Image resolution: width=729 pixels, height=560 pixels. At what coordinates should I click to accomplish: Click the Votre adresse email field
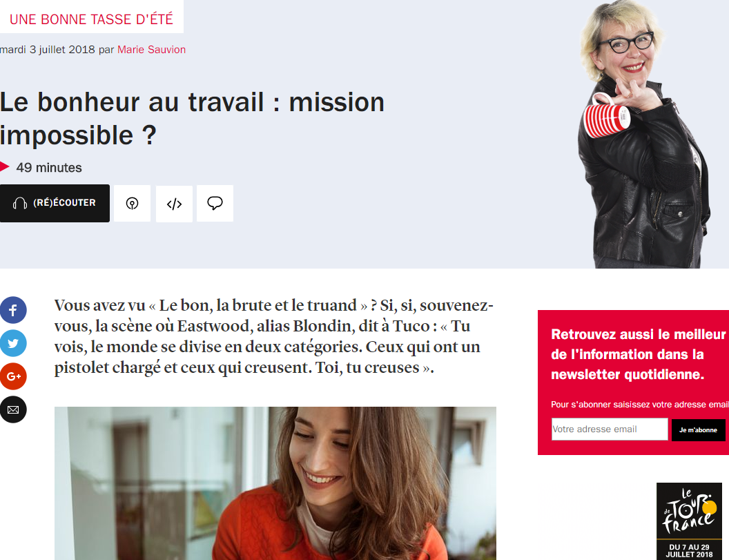click(610, 429)
